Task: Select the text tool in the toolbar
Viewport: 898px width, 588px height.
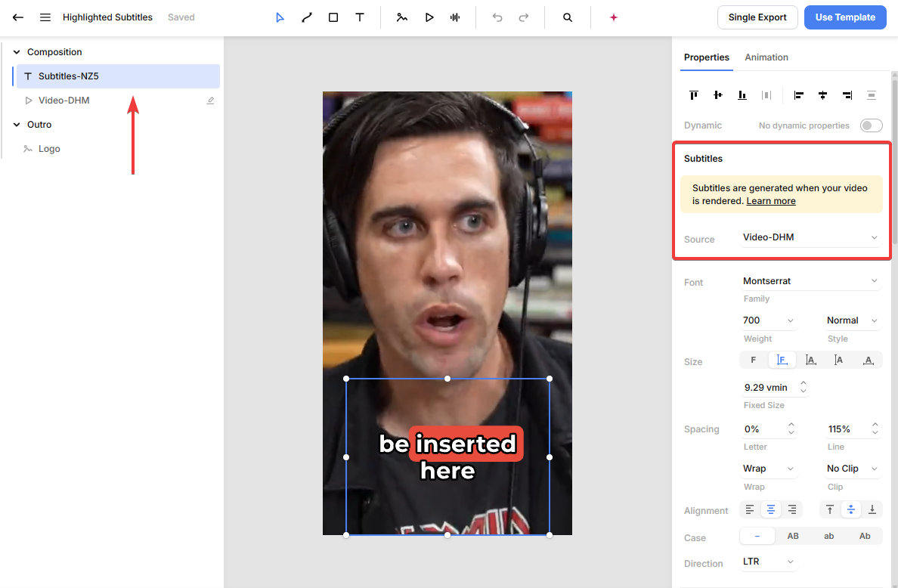Action: 360,17
